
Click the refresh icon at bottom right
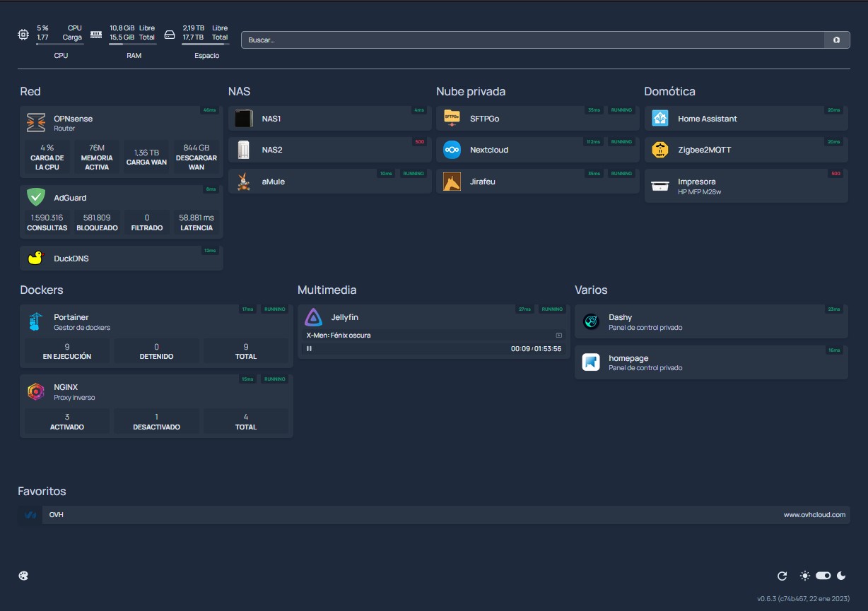[782, 576]
